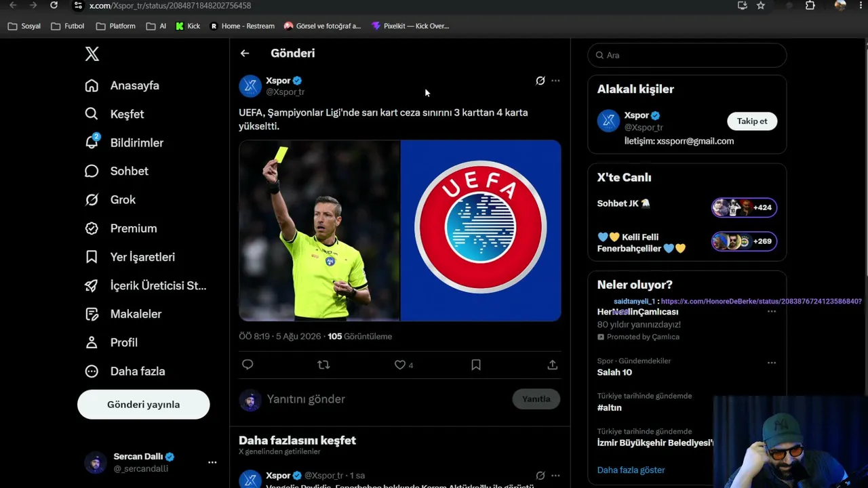This screenshot has height=488, width=868.
Task: Open more options on the Daha fazlasını keşfet Xspor post
Action: pos(555,476)
